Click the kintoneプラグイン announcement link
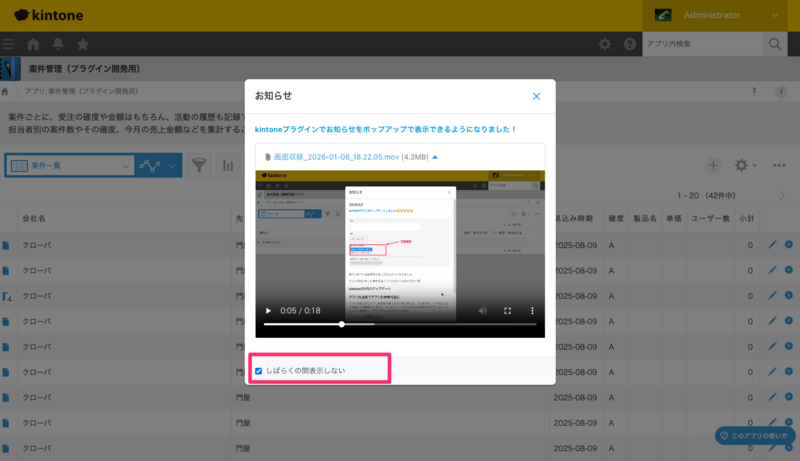800x461 pixels. pyautogui.click(x=386, y=130)
